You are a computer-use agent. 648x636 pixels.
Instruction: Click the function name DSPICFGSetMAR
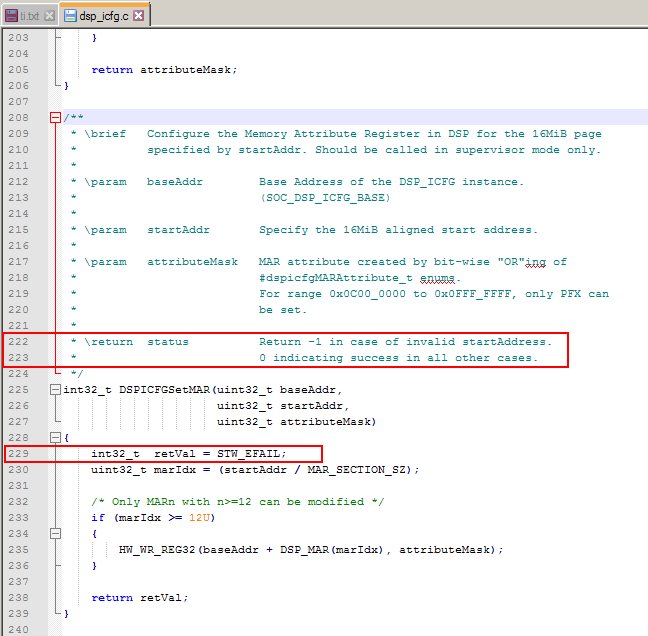164,390
